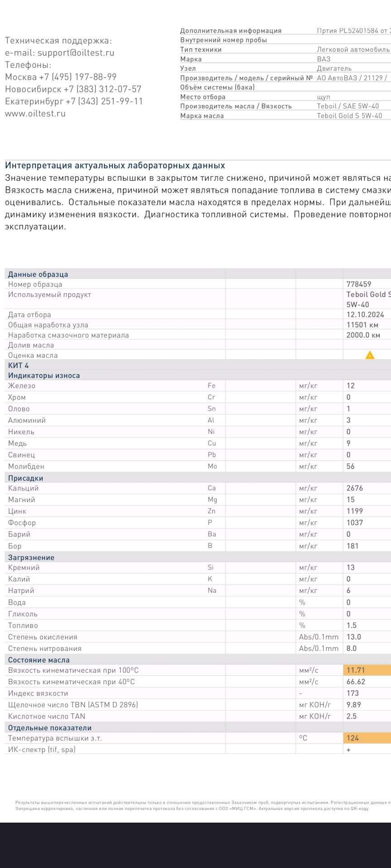Click the 'Присадки' section header

pyautogui.click(x=26, y=478)
